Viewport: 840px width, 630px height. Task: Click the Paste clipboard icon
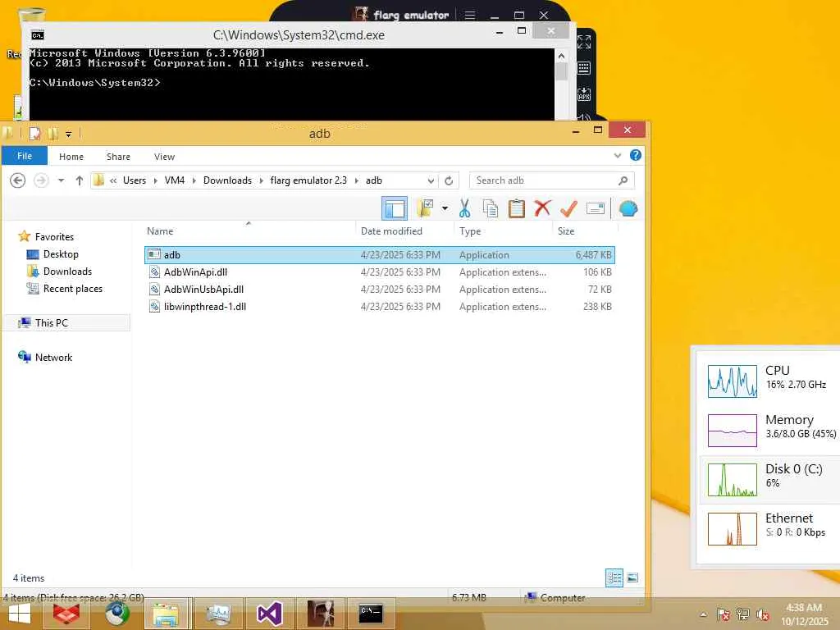pyautogui.click(x=517, y=208)
